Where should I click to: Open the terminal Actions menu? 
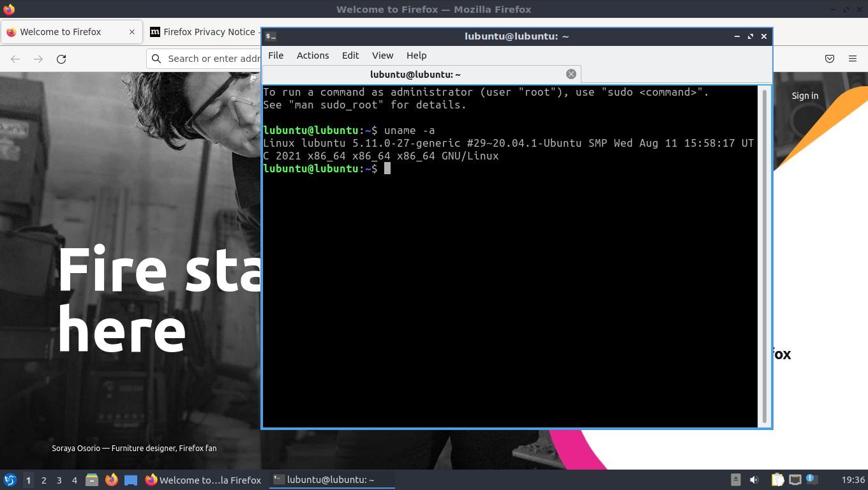(x=313, y=56)
